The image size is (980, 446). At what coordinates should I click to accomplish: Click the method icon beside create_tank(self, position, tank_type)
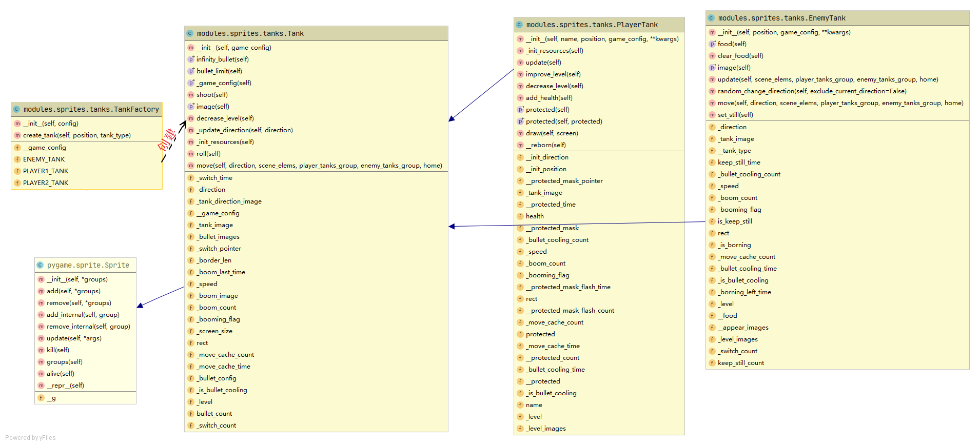pyautogui.click(x=17, y=135)
